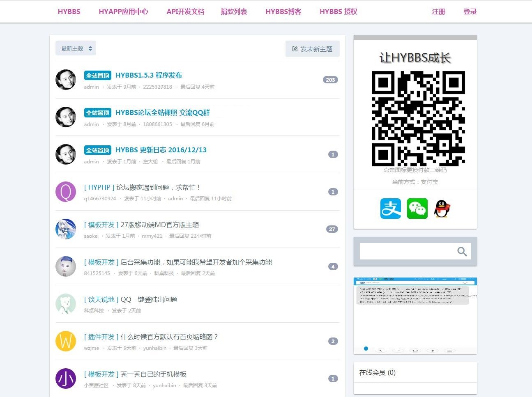This screenshot has width=532, height=397.
Task: Click user 2225329818 on first post
Action: (158, 87)
